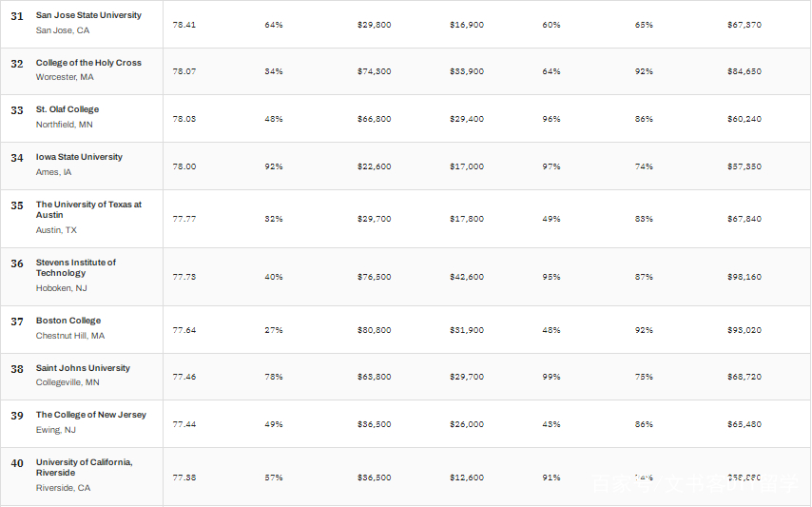The height and width of the screenshot is (507, 812).
Task: Open Iowa State University profile
Action: click(x=79, y=157)
